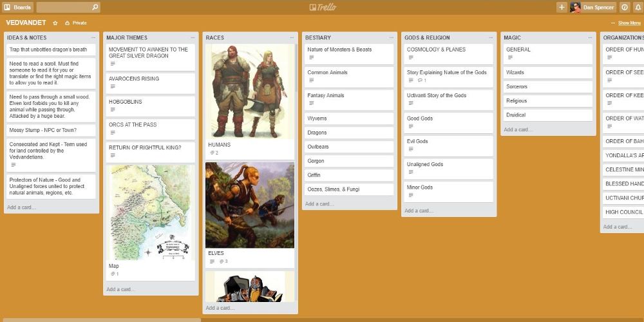The image size is (644, 322).
Task: Open MAGIC list options menu
Action: pos(590,37)
